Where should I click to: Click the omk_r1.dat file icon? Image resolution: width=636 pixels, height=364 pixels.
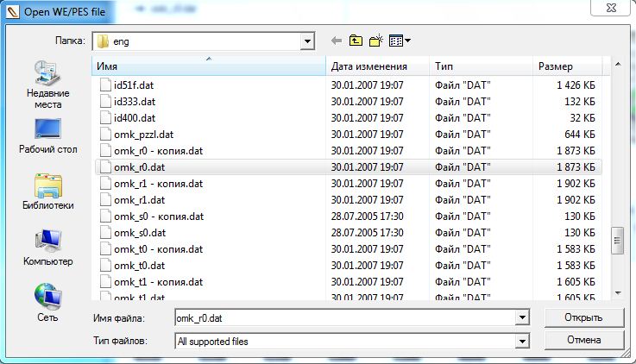[x=105, y=200]
